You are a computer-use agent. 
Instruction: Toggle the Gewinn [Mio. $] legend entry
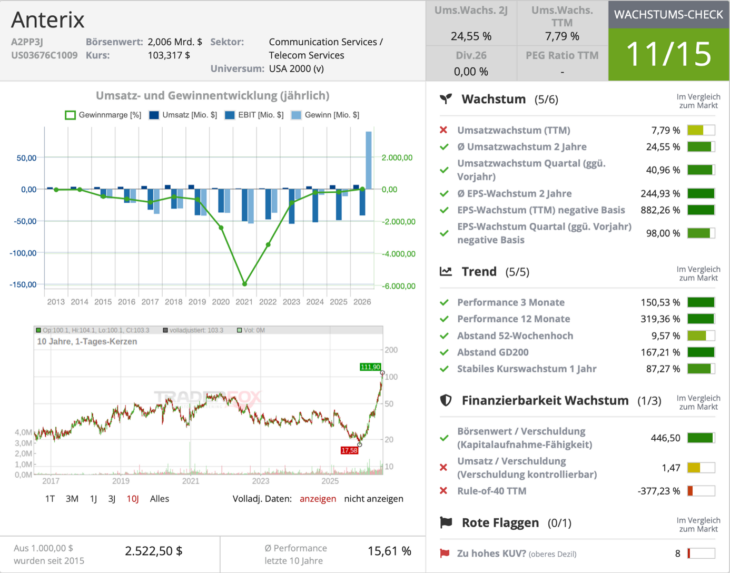[325, 115]
